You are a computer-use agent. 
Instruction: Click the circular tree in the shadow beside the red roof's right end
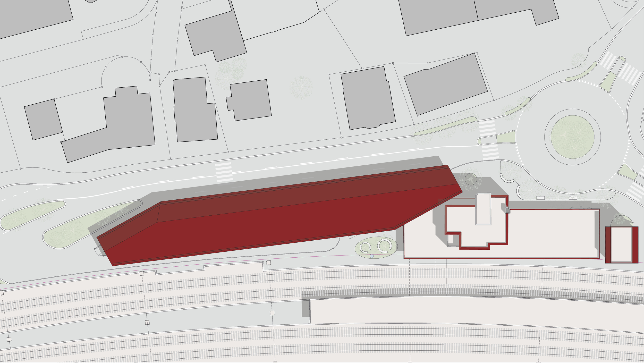tap(471, 179)
